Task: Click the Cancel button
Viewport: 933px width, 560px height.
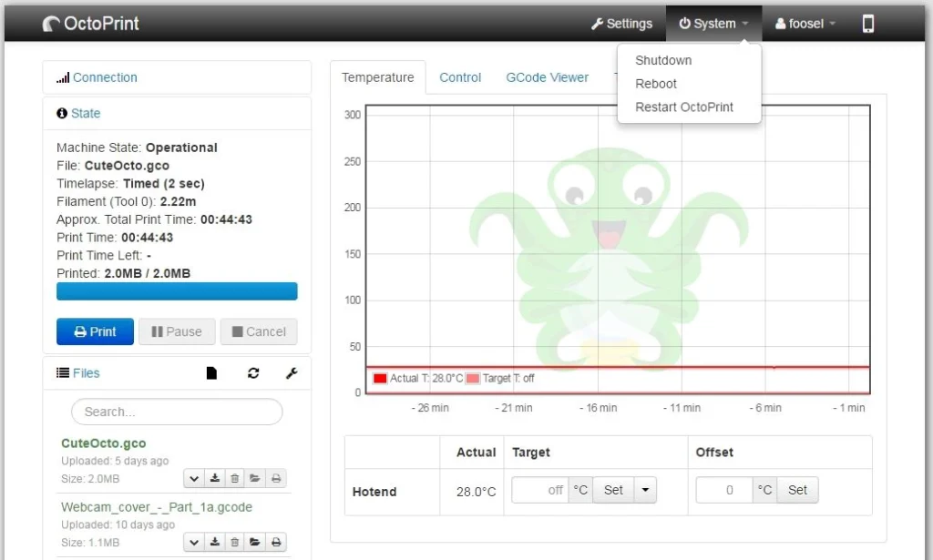Action: [x=259, y=331]
